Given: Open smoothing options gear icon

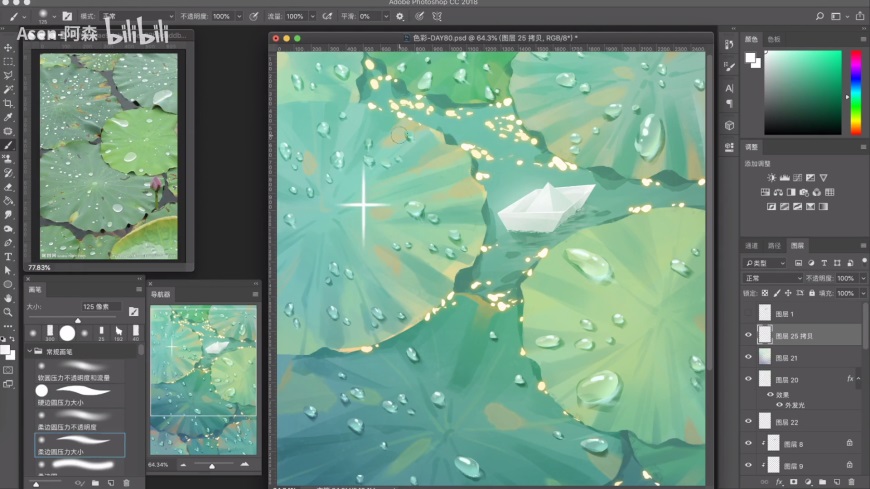Looking at the screenshot, I should [400, 17].
